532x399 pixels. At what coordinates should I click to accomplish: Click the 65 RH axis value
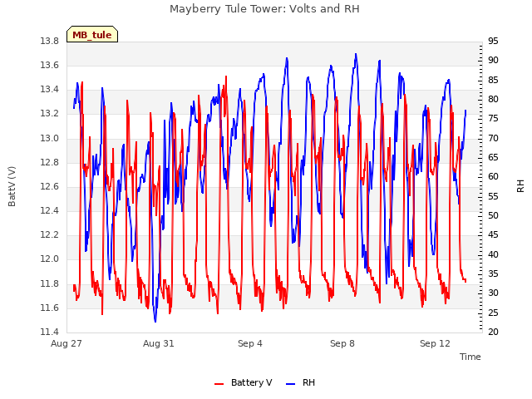click(493, 157)
